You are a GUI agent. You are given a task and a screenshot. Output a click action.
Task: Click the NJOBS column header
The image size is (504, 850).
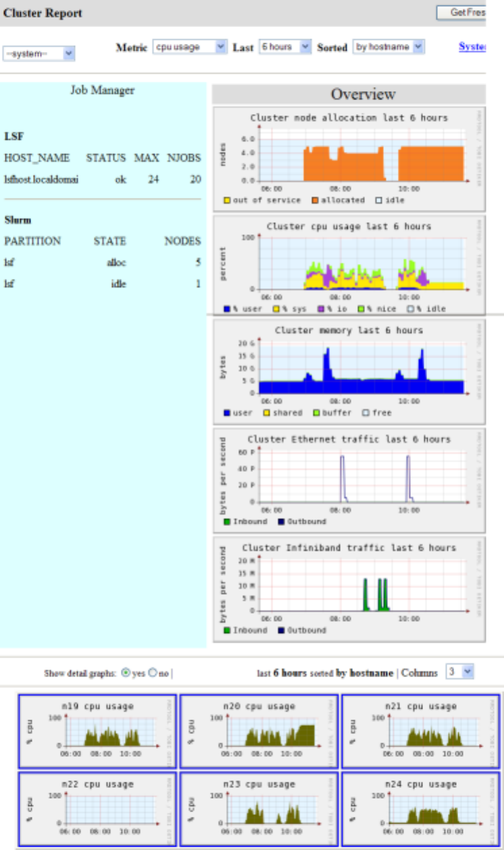point(184,158)
